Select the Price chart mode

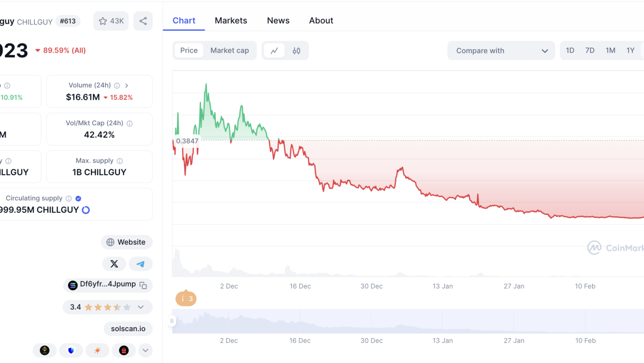189,50
